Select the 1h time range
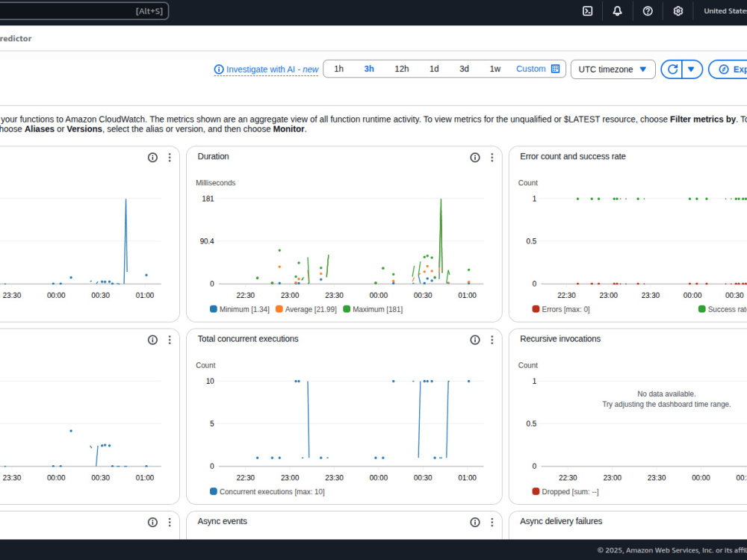Screen dimensions: 747x560 pos(338,69)
